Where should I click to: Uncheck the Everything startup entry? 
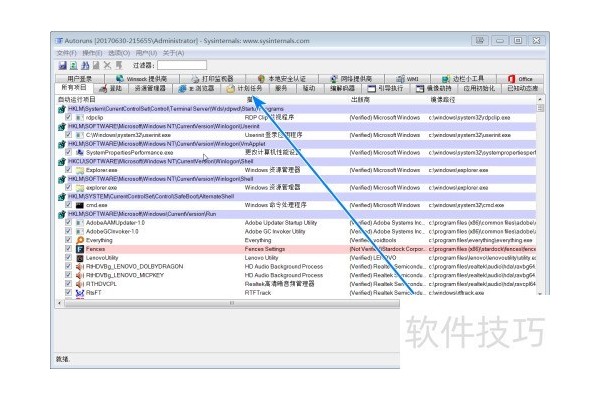(68, 240)
